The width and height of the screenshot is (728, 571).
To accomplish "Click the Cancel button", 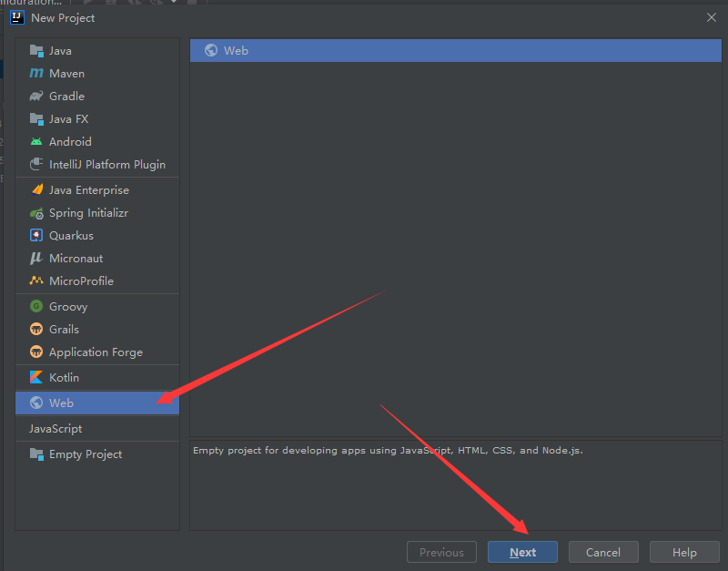I will click(603, 552).
